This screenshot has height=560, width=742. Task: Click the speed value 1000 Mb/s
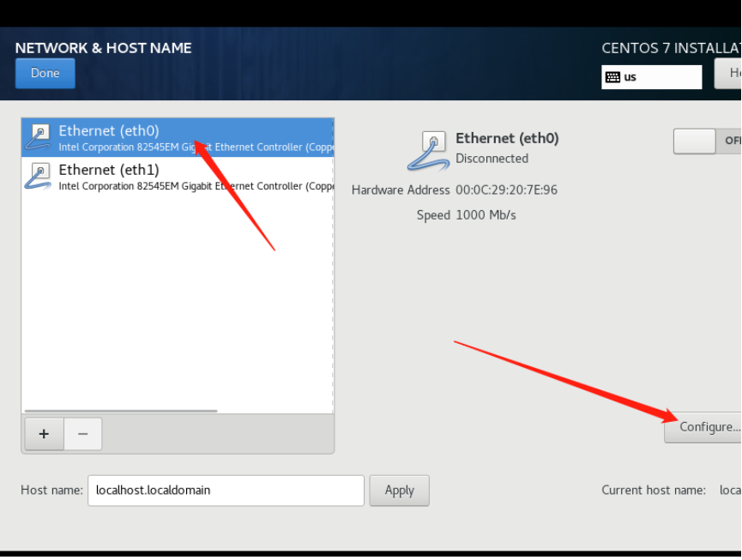click(486, 215)
